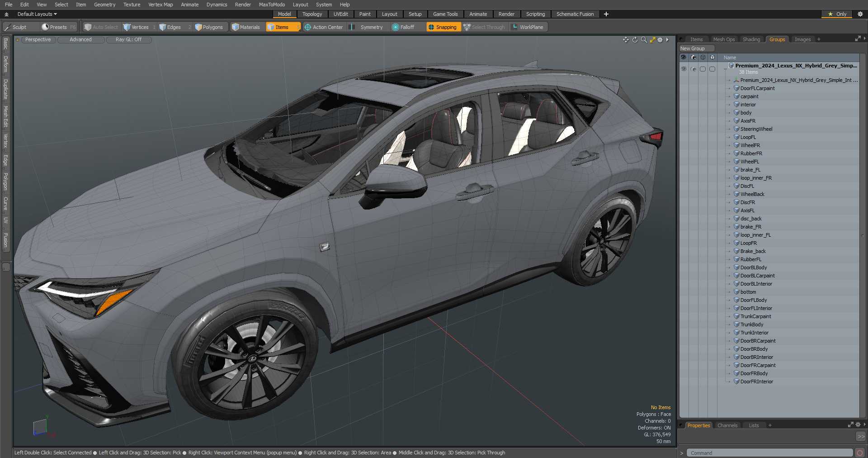
Task: Open Properties panel options arrow at far right
Action: tap(864, 425)
